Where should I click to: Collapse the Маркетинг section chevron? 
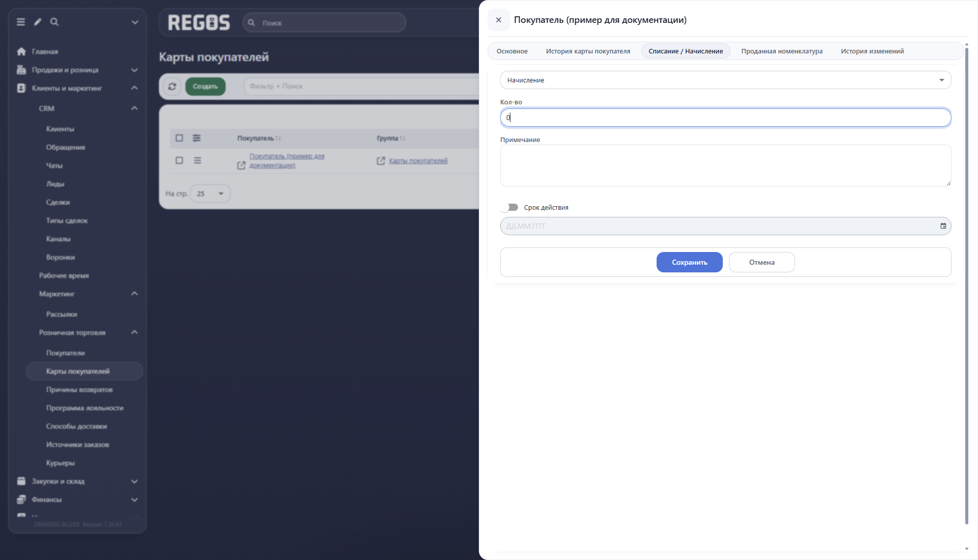click(134, 294)
